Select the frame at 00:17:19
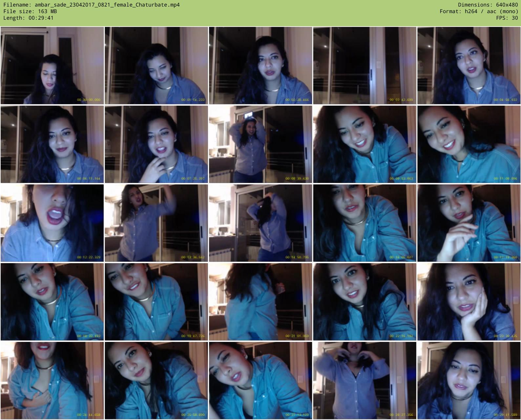Image resolution: width=521 pixels, height=420 pixels. pyautogui.click(x=469, y=223)
